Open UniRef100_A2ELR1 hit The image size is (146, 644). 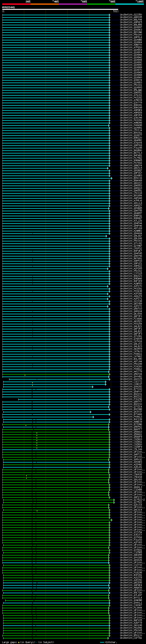(x=131, y=467)
